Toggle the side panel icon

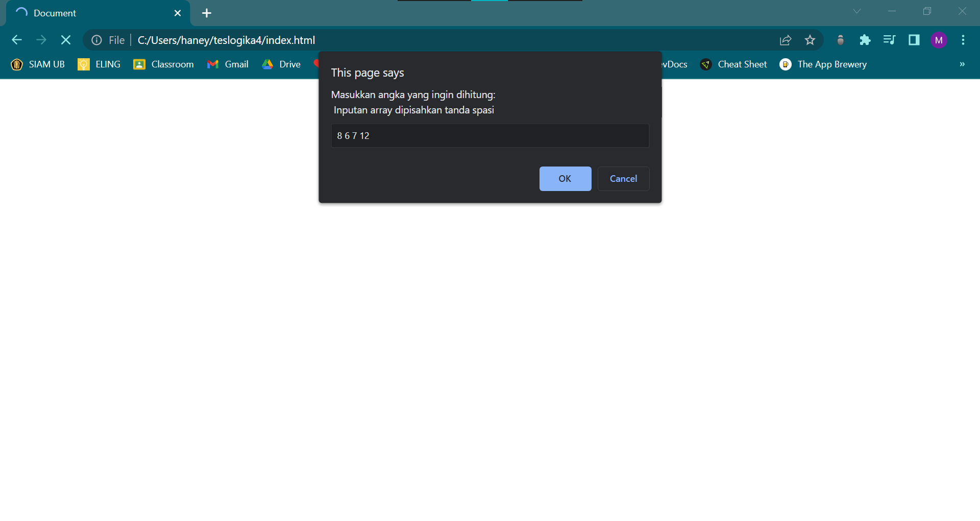[x=914, y=40]
